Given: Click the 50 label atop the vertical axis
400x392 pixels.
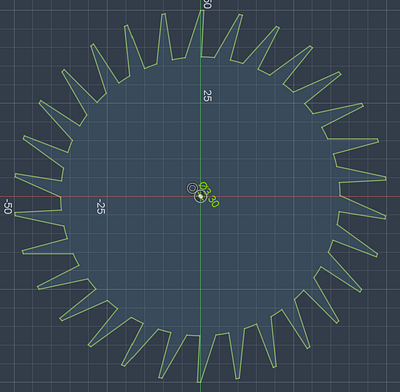Looking at the screenshot, I should point(207,4).
